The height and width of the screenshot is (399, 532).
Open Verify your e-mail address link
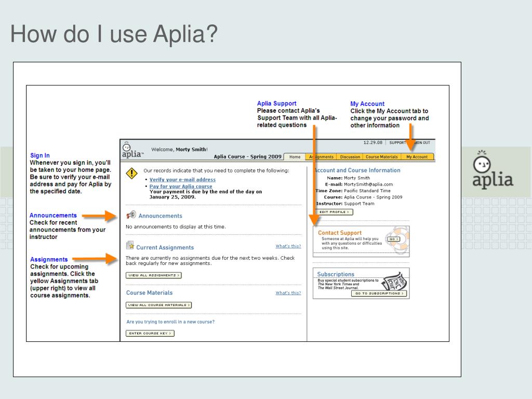coord(182,179)
